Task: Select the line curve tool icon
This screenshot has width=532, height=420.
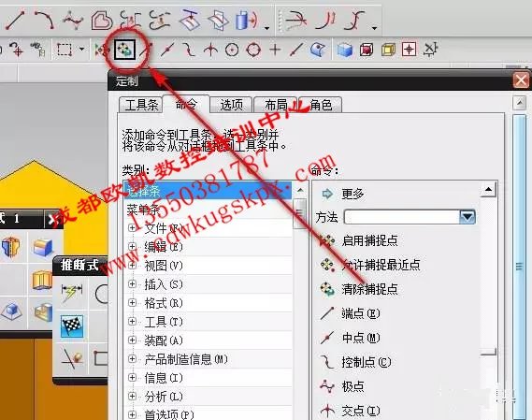Action: (x=15, y=20)
